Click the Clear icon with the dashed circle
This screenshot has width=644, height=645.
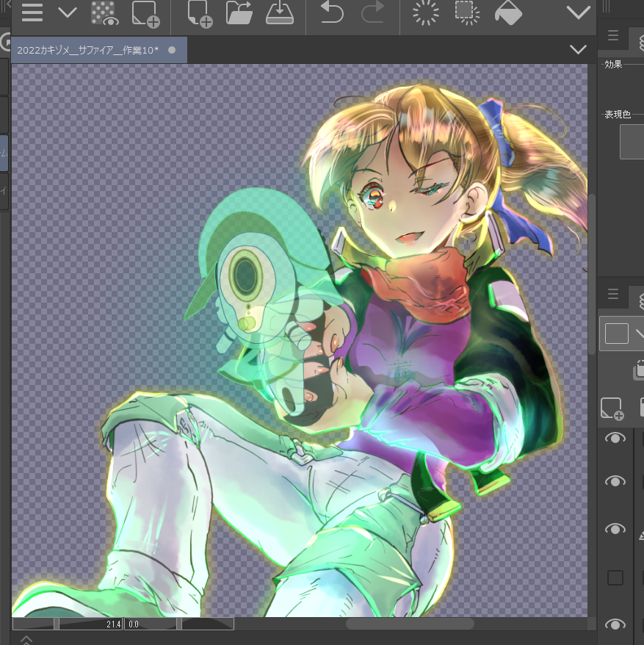426,13
